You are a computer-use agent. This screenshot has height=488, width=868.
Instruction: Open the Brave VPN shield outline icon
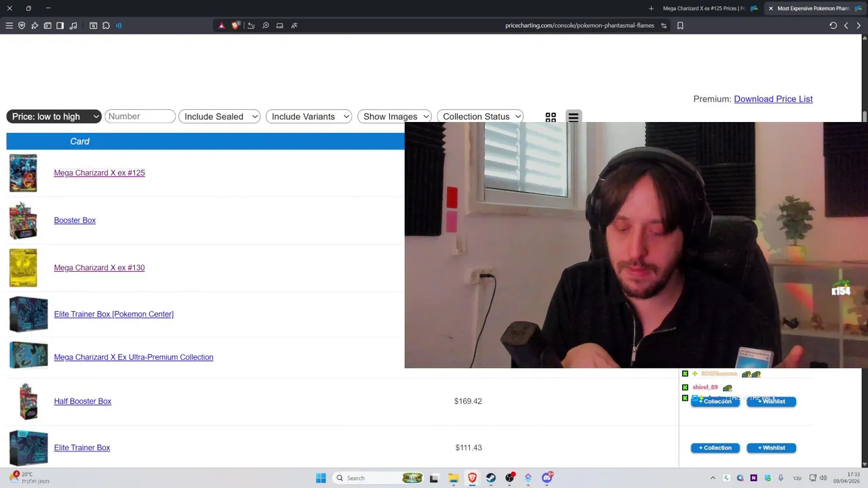click(22, 26)
